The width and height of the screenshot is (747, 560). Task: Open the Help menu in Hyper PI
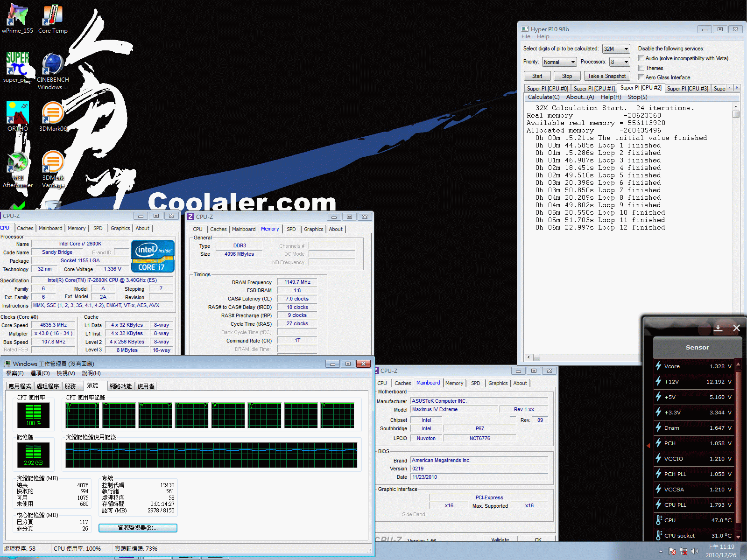(543, 36)
